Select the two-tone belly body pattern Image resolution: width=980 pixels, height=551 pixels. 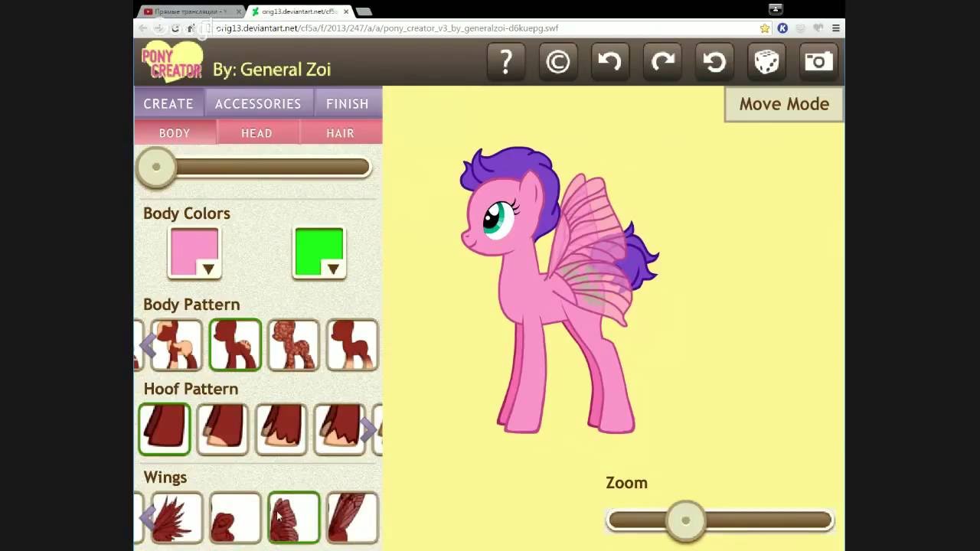(x=177, y=345)
